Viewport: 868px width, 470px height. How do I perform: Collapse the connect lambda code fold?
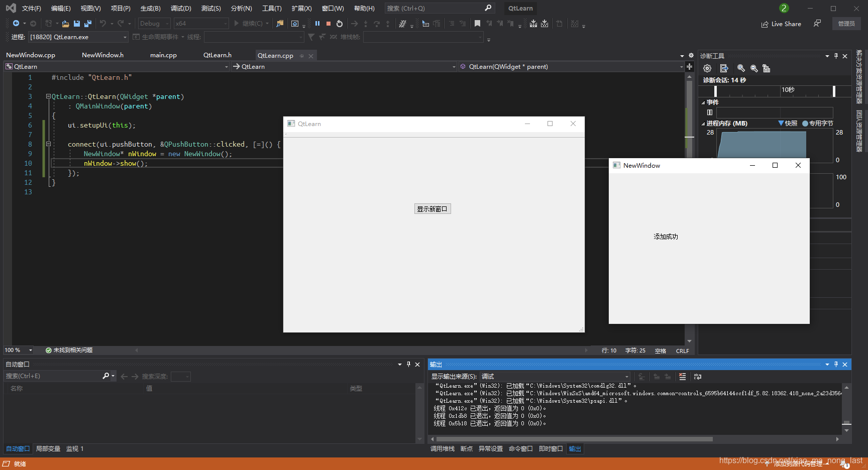(x=48, y=144)
